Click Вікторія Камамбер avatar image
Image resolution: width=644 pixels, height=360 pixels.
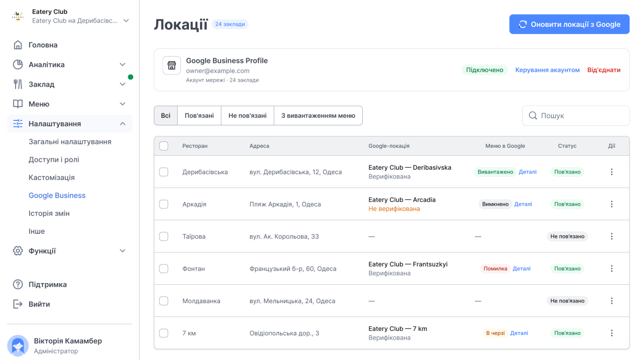click(18, 345)
